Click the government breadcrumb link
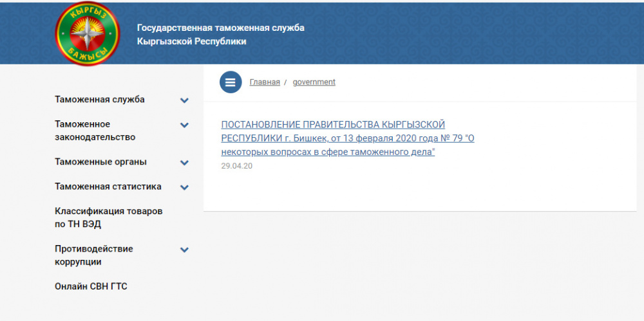The width and height of the screenshot is (644, 321). [x=314, y=82]
